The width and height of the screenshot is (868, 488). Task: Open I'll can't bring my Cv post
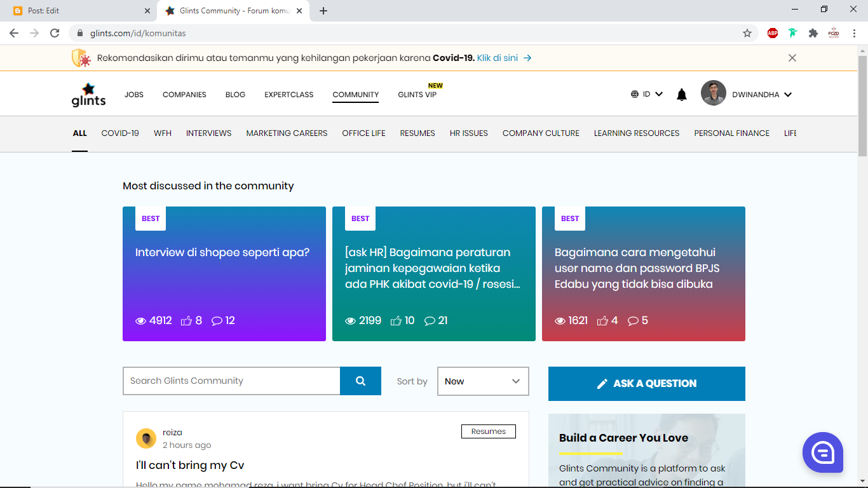[190, 465]
